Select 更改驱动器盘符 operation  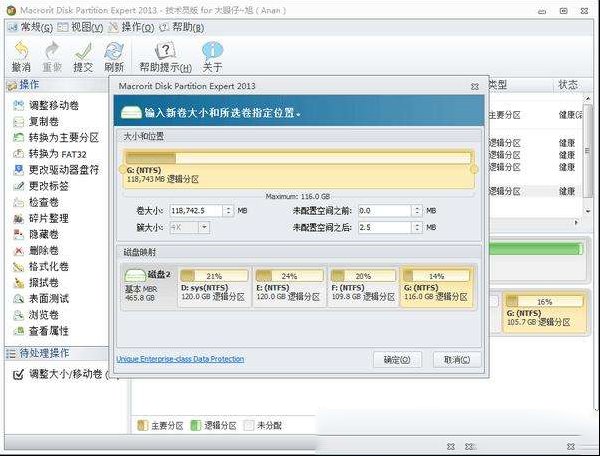[x=55, y=170]
